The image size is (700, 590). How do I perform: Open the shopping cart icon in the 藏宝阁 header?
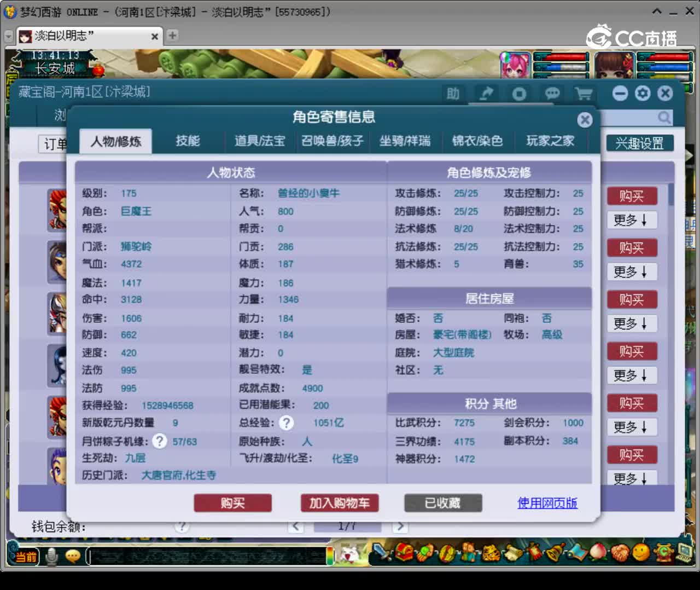pos(584,94)
